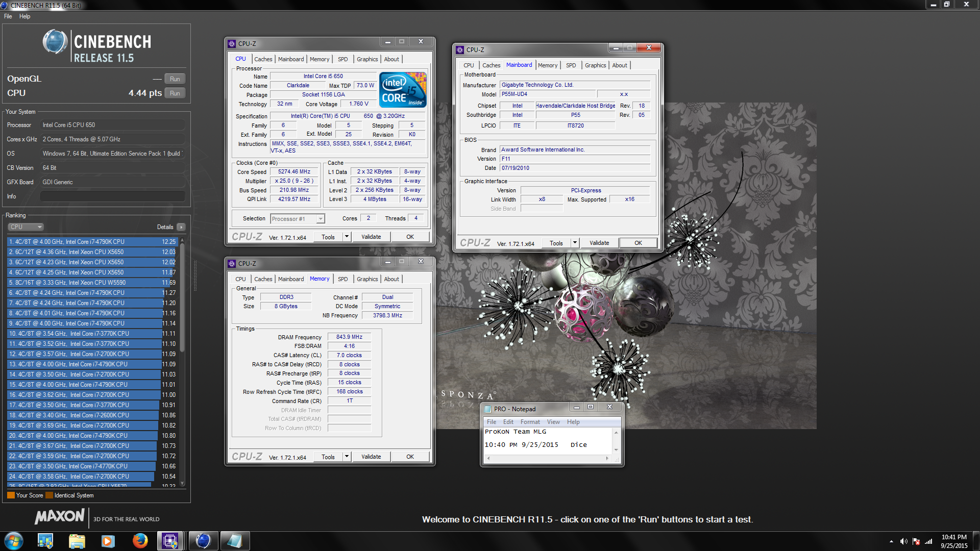980x551 pixels.
Task: Open Notepad Edit menu
Action: (508, 422)
